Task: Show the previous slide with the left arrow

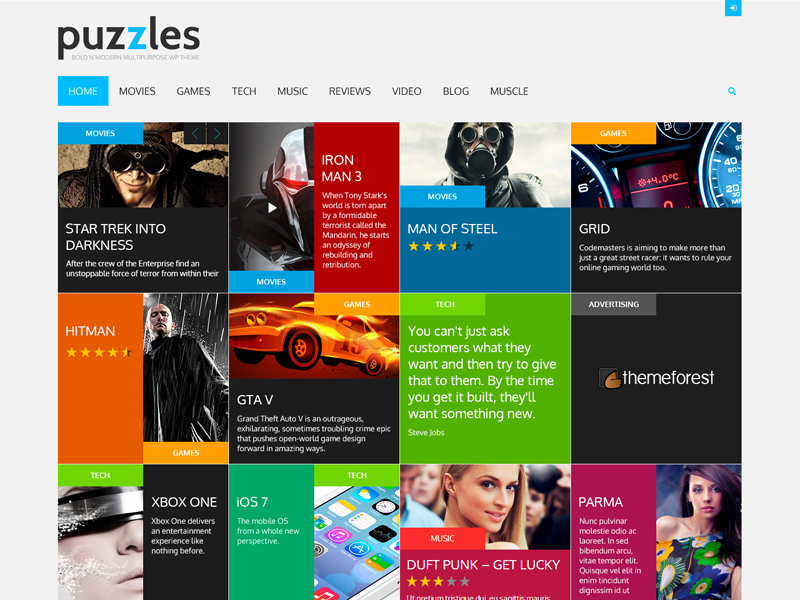Action: pyautogui.click(x=195, y=134)
